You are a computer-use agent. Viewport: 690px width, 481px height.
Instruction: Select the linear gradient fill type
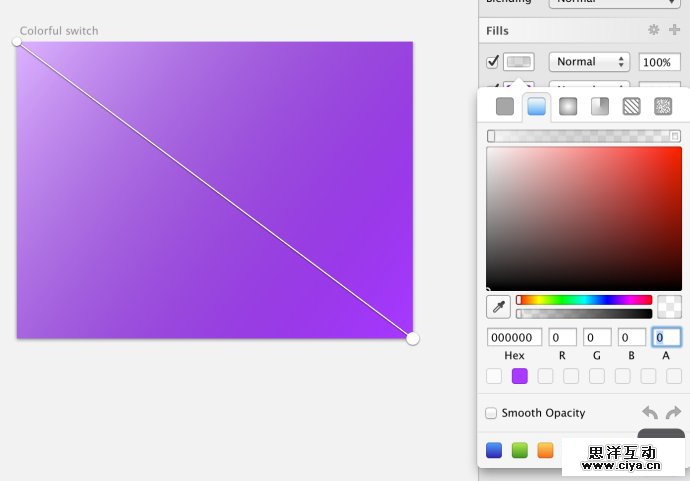(x=537, y=107)
